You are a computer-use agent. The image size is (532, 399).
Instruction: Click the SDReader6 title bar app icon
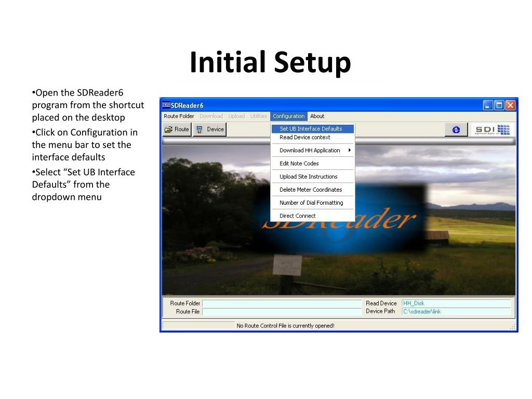166,105
